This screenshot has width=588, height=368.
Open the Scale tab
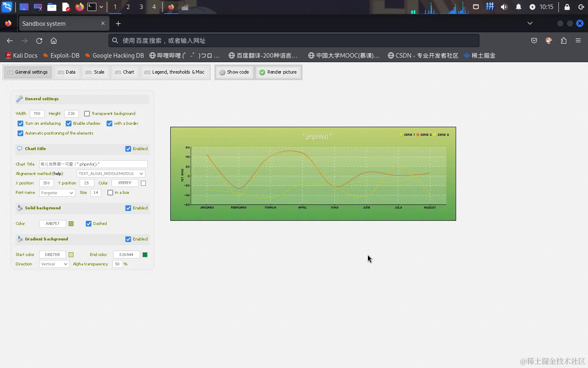95,72
